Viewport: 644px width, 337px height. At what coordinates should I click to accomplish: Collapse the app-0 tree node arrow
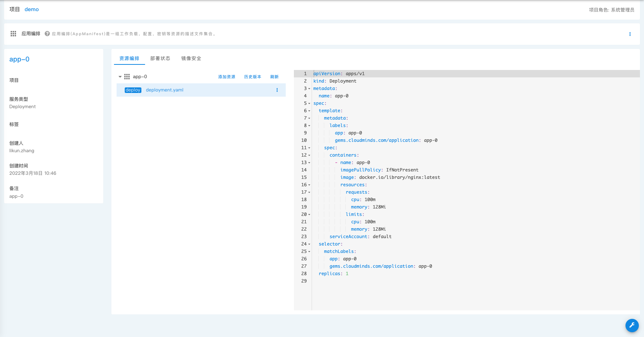(x=120, y=77)
